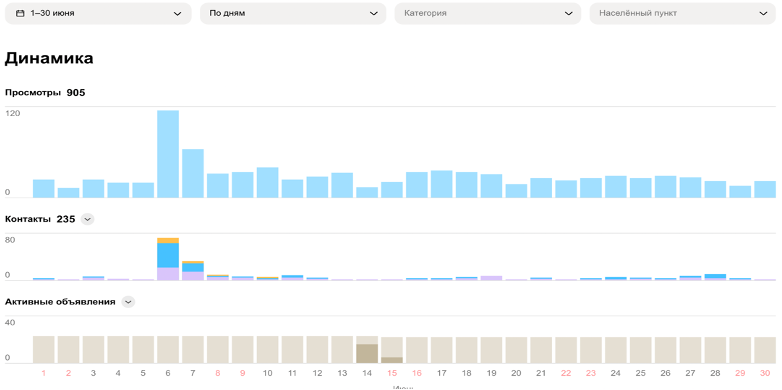Click the Просмотры bar for June 14
Image resolution: width=782 pixels, height=390 pixels.
pos(367,193)
